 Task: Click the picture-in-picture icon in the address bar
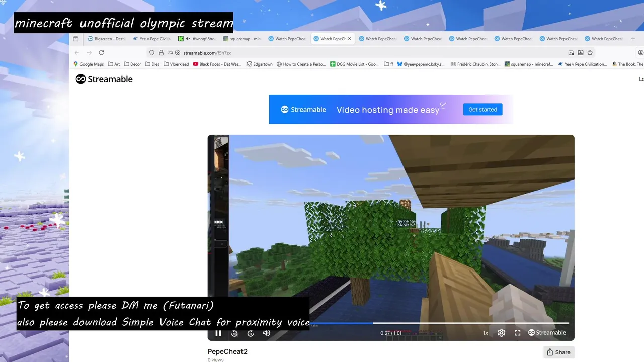(x=571, y=53)
